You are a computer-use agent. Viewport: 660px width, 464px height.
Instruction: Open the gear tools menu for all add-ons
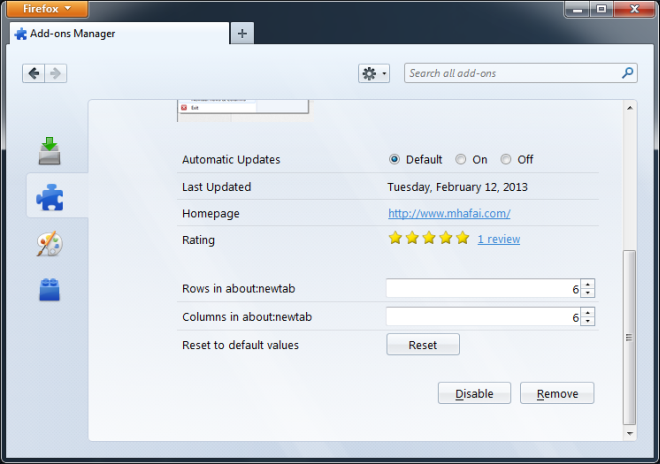pyautogui.click(x=374, y=73)
